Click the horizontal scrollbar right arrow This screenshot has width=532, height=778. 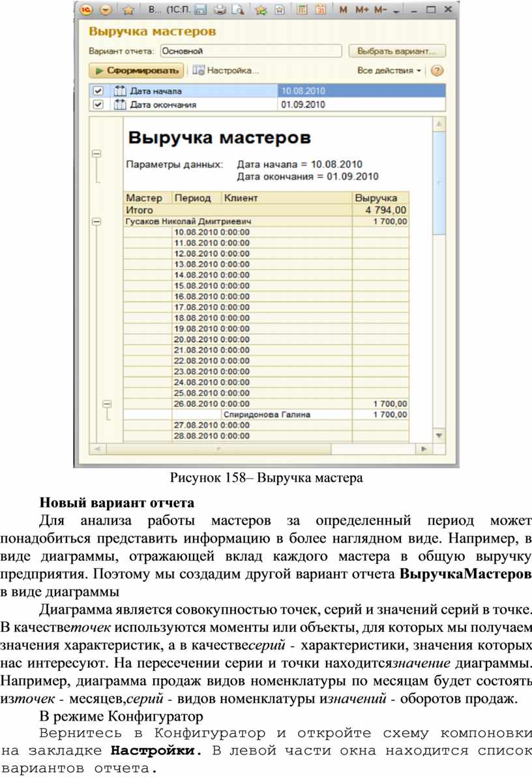pyautogui.click(x=423, y=449)
